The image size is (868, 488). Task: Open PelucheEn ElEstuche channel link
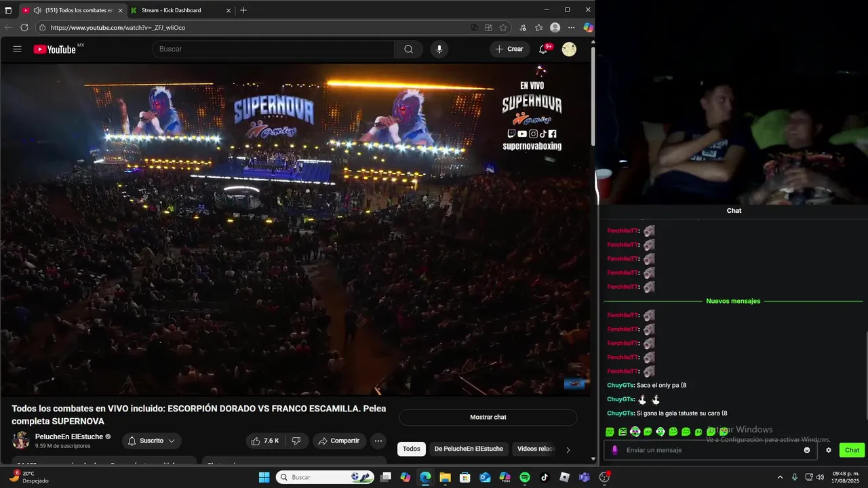pos(69,436)
